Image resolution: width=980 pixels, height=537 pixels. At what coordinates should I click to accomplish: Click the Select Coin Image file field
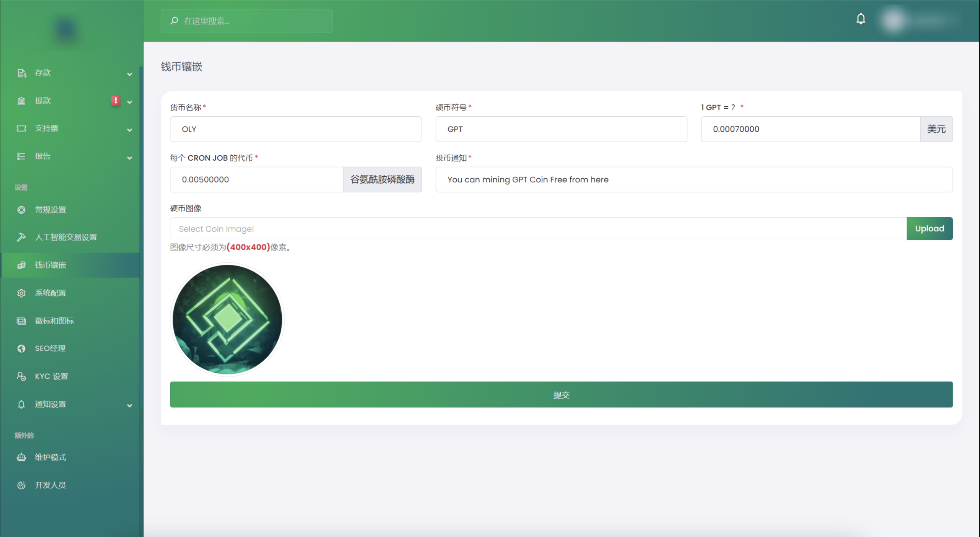click(538, 229)
